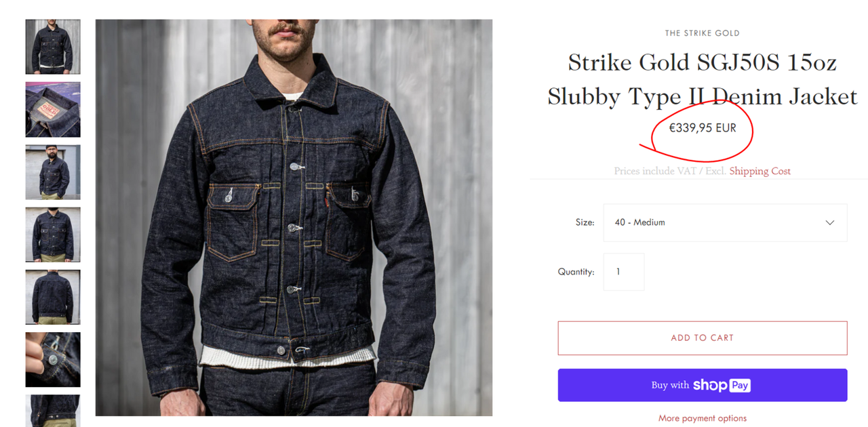
Task: View the partially visible last thumbnail
Action: pos(53,411)
